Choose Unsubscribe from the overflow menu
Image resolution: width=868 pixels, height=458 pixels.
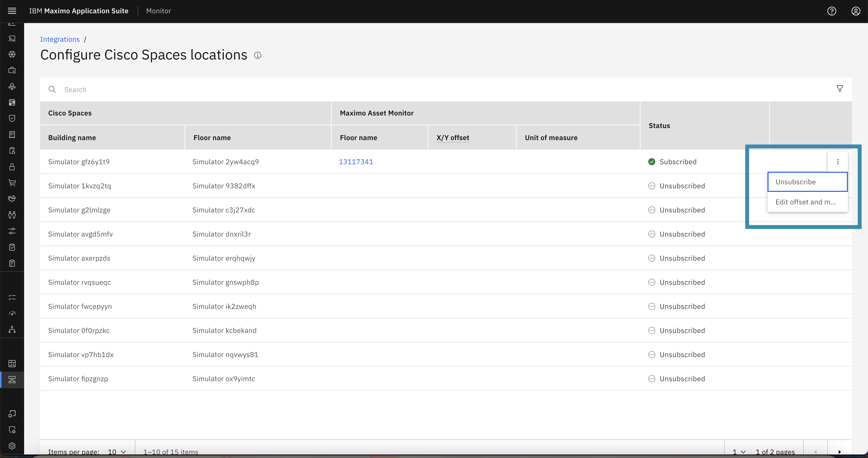point(807,182)
